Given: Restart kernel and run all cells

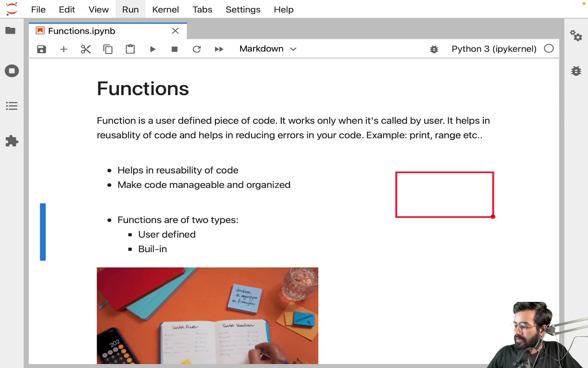Looking at the screenshot, I should tap(219, 49).
